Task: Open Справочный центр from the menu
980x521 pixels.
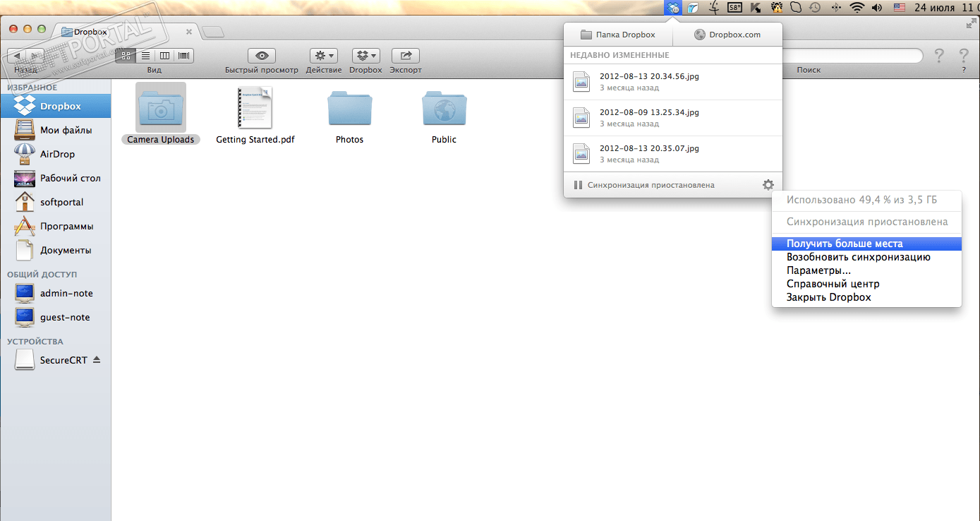Action: (x=867, y=284)
